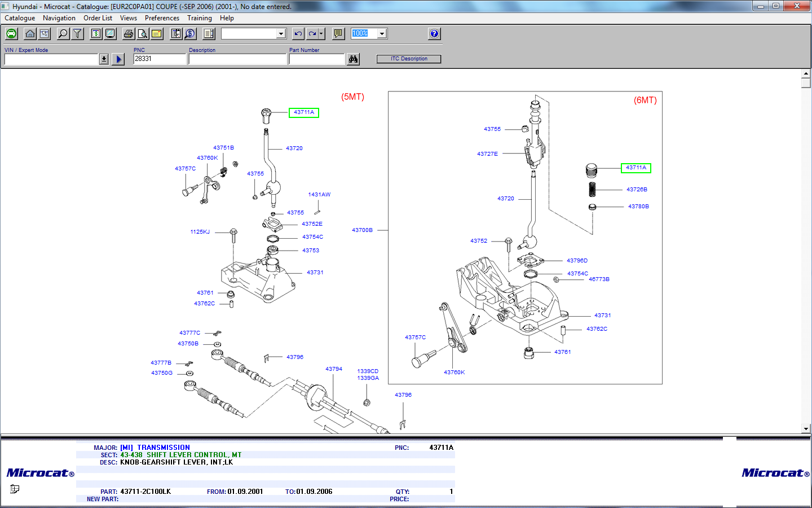The height and width of the screenshot is (508, 812).
Task: Open the price lookup dollar magnifier icon
Action: (190, 34)
